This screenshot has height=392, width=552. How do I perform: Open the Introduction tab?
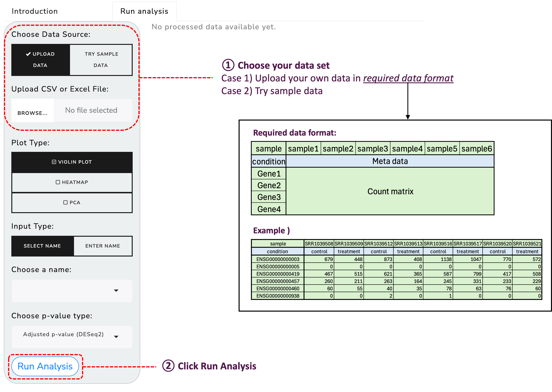tap(35, 11)
